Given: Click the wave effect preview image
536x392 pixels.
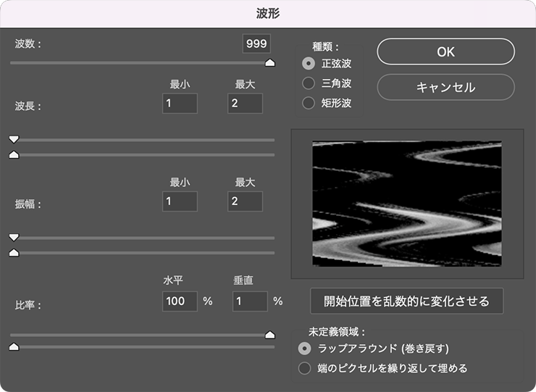Looking at the screenshot, I should click(407, 204).
